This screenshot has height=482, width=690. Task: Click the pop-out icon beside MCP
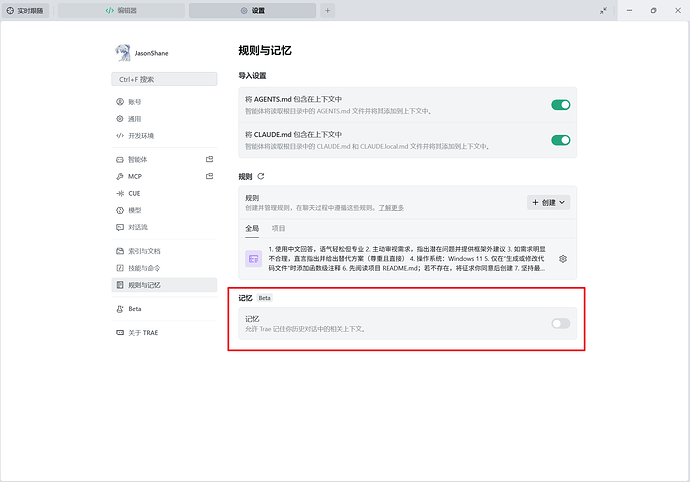[x=209, y=176]
